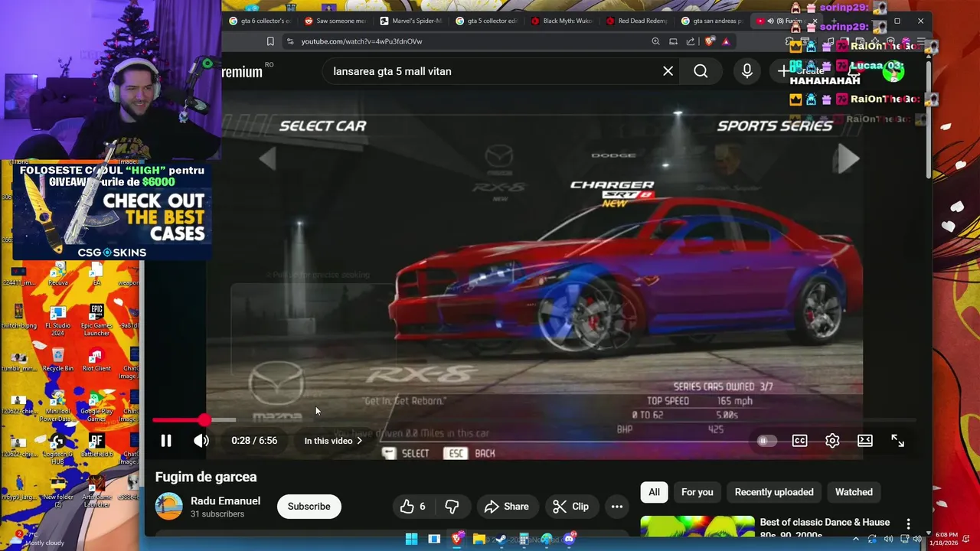980x551 pixels.
Task: Select the 'All' filter chip
Action: click(654, 492)
